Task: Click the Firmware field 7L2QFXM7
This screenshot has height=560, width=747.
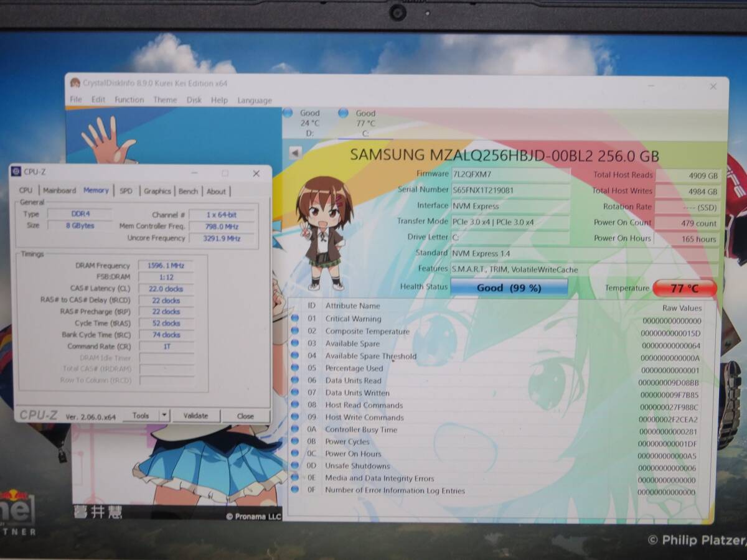Action: click(x=510, y=174)
